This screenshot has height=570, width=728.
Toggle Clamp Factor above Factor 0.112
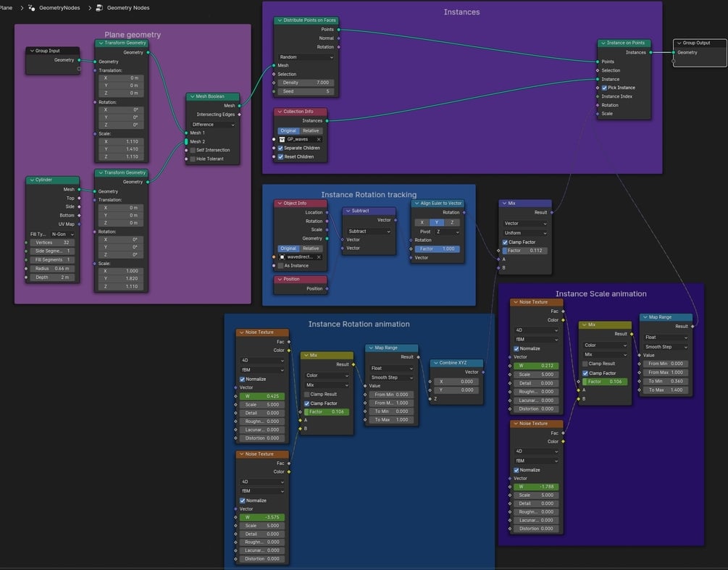505,243
